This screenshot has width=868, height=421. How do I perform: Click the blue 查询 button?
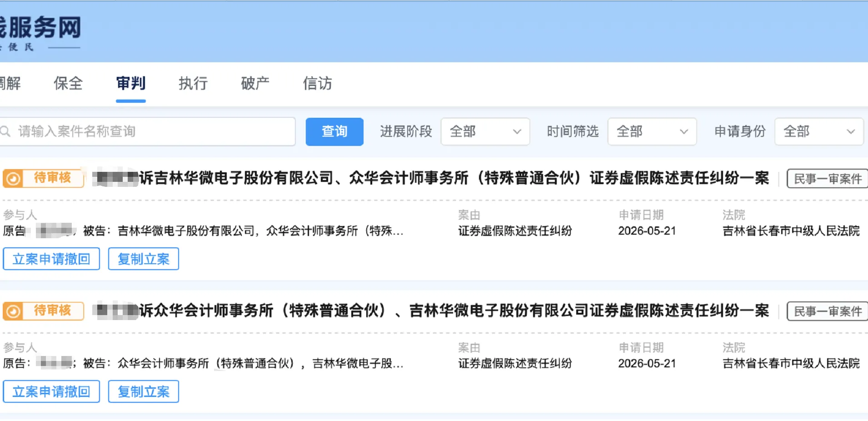tap(334, 132)
